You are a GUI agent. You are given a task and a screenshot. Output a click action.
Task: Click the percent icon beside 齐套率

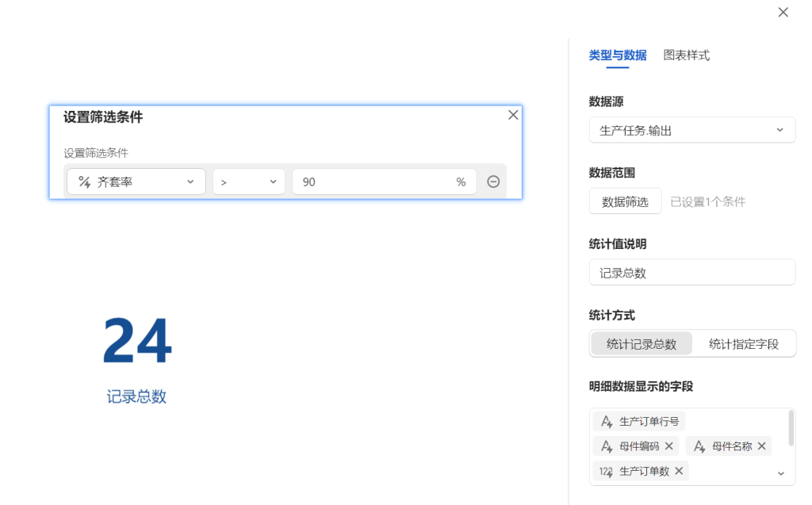pyautogui.click(x=84, y=182)
